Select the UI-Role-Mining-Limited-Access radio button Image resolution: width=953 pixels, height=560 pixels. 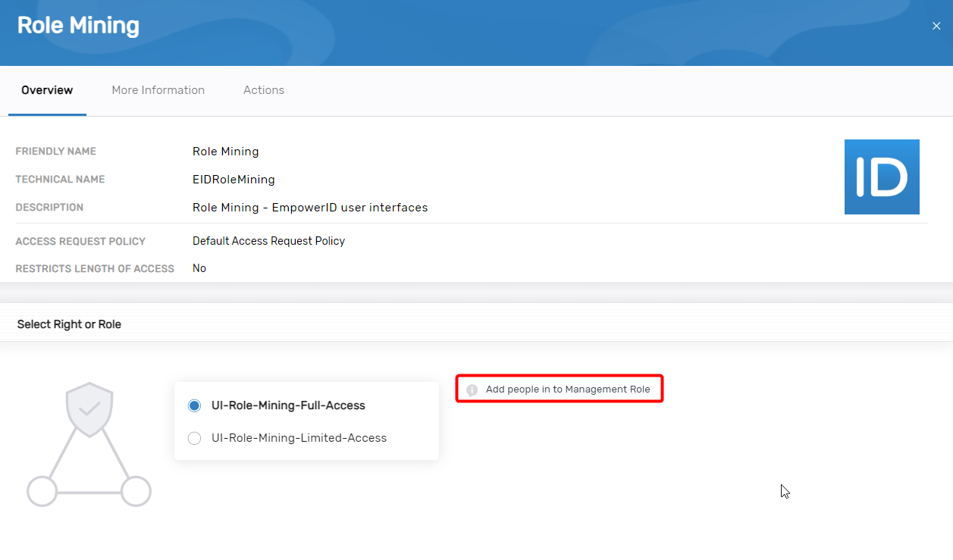[x=194, y=438]
